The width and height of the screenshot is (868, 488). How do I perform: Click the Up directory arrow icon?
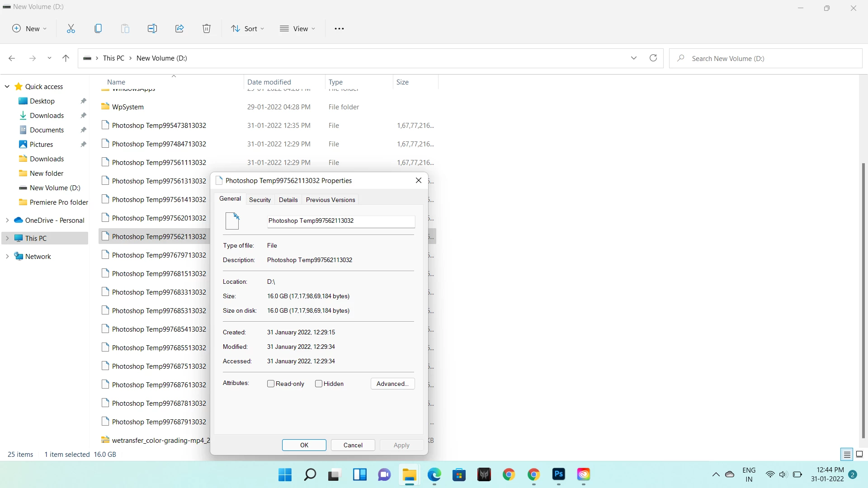[66, 58]
